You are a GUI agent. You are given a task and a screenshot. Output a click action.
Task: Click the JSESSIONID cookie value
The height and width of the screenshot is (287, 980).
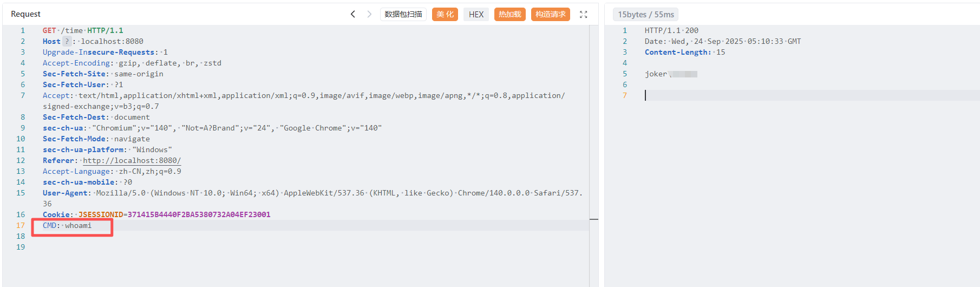point(199,214)
